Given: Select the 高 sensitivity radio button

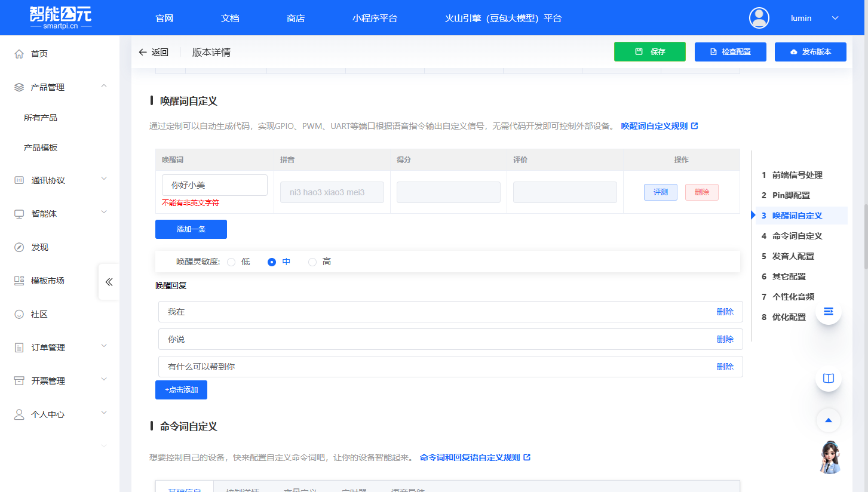Looking at the screenshot, I should (x=312, y=262).
